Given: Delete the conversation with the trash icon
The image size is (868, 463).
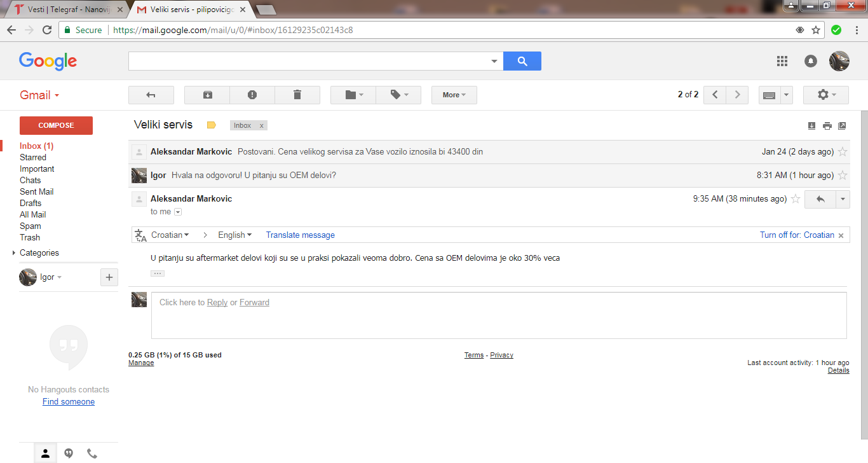Looking at the screenshot, I should (297, 95).
